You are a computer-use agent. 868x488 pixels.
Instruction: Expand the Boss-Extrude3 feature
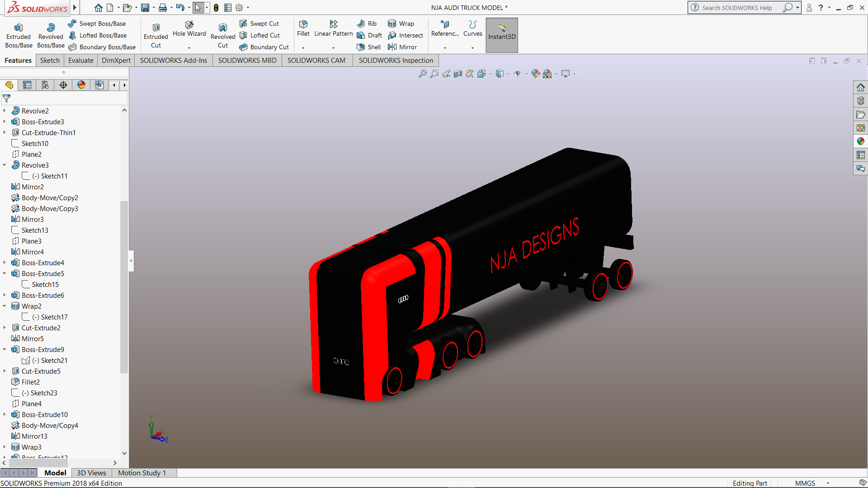pos(5,122)
